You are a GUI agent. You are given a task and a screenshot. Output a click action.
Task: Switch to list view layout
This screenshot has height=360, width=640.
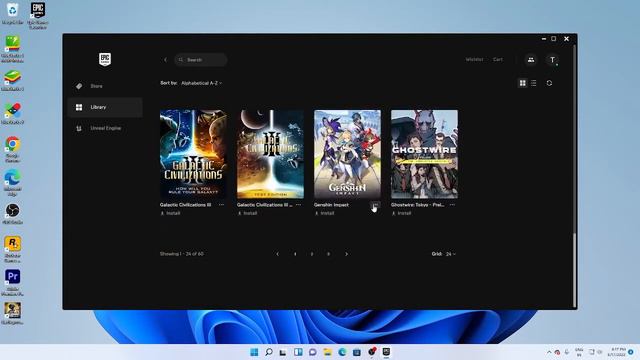pos(533,83)
